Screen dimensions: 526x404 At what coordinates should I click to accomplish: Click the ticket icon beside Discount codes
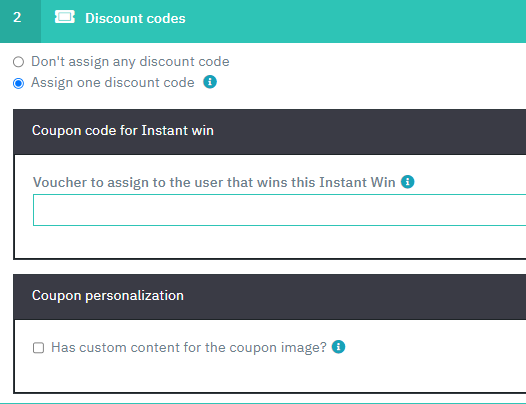tap(65, 17)
